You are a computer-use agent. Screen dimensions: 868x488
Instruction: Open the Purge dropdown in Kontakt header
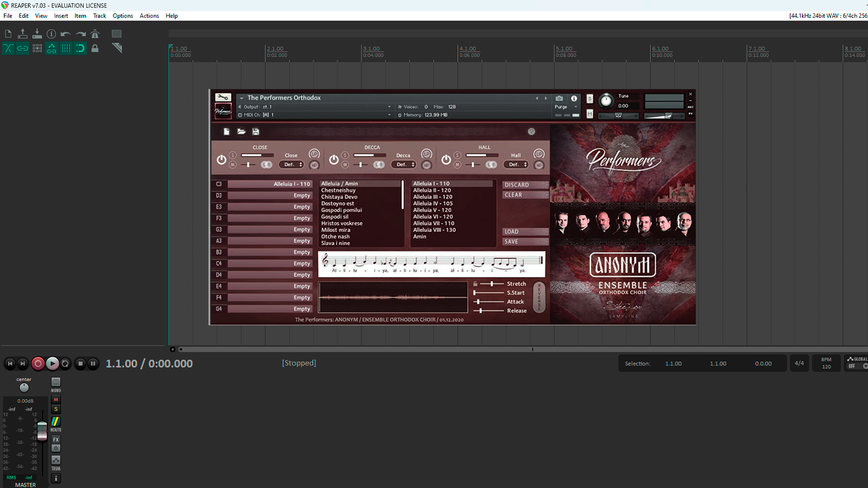tap(576, 107)
